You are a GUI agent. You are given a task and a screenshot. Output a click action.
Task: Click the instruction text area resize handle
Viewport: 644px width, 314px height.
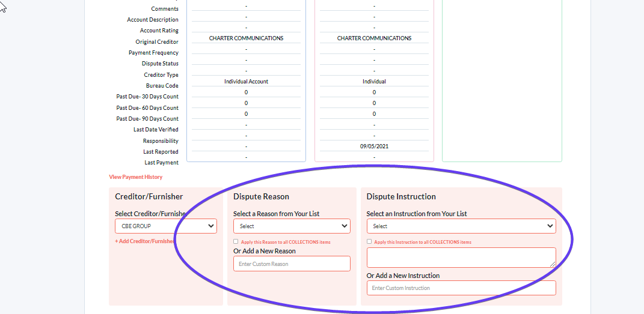click(553, 264)
